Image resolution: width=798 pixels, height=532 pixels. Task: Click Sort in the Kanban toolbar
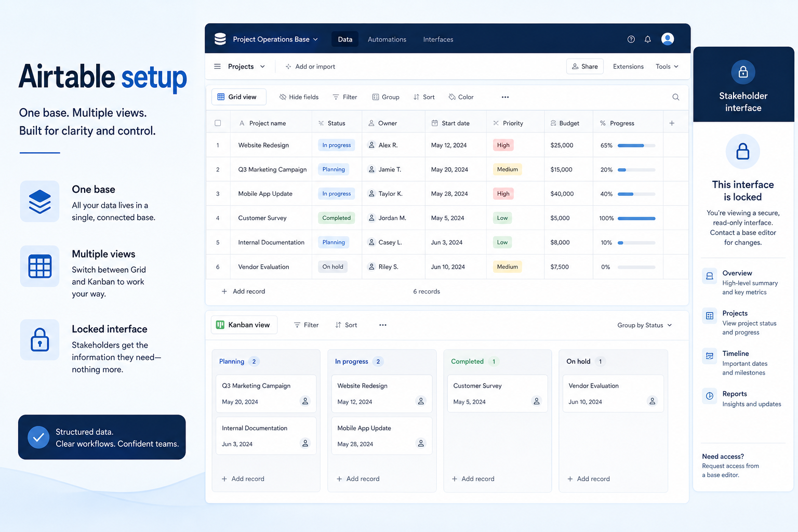[346, 325]
